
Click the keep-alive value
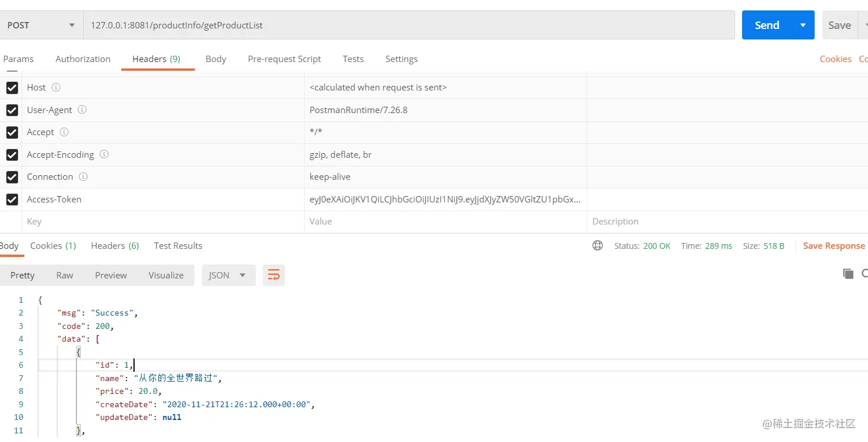(x=330, y=176)
